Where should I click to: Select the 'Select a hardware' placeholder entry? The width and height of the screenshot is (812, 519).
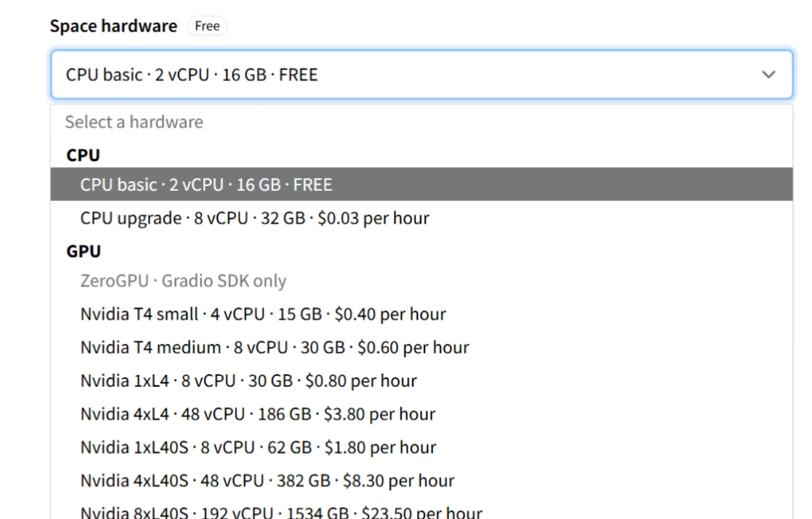point(134,122)
